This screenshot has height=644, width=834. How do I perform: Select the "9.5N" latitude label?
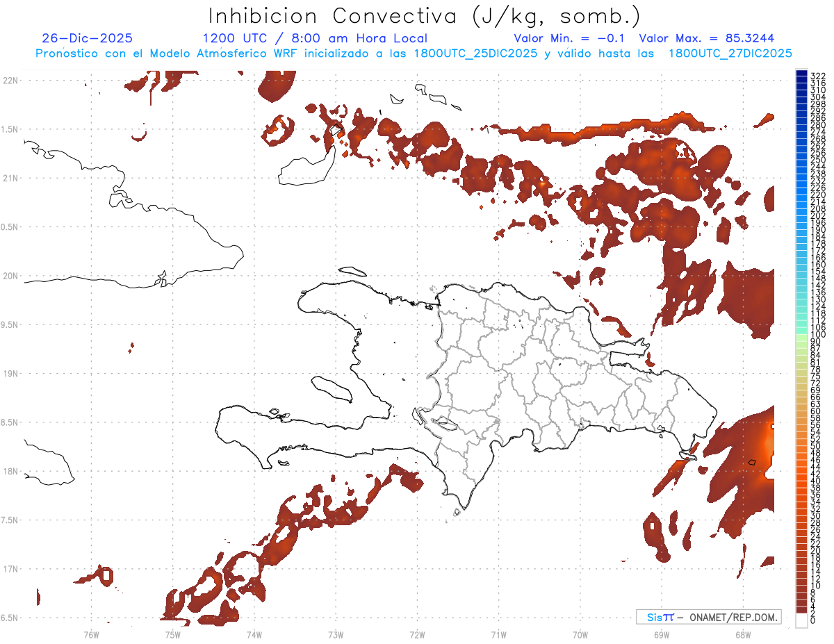pyautogui.click(x=10, y=324)
